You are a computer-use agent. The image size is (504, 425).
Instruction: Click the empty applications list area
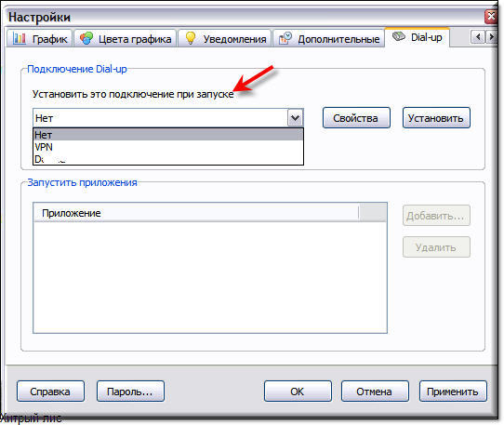[210, 277]
